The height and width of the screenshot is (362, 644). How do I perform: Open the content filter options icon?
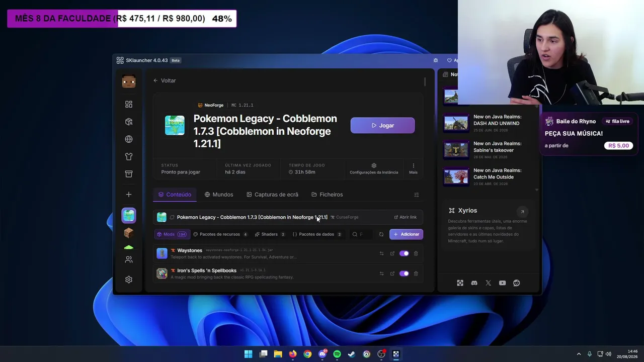(416, 195)
